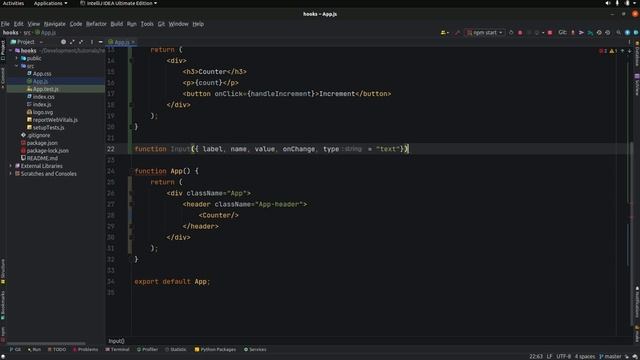Click the build hammer icon

click(x=457, y=33)
